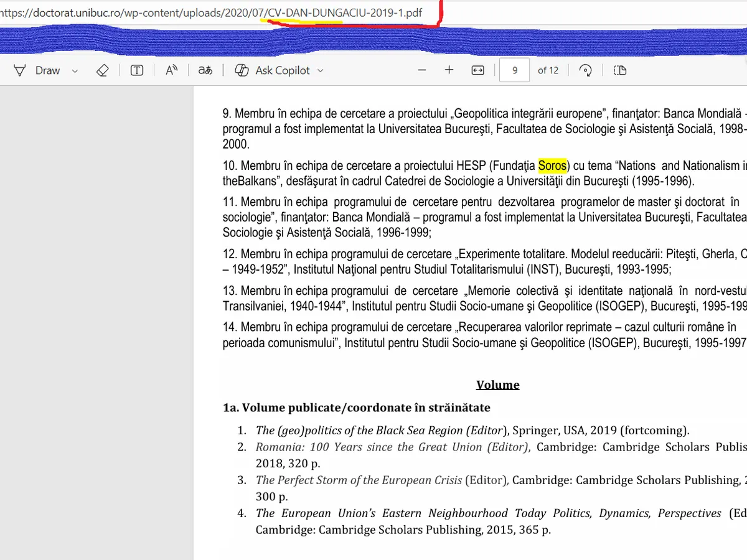Click the Perfect Storm of European Crisis title
The width and height of the screenshot is (747, 560).
359,480
